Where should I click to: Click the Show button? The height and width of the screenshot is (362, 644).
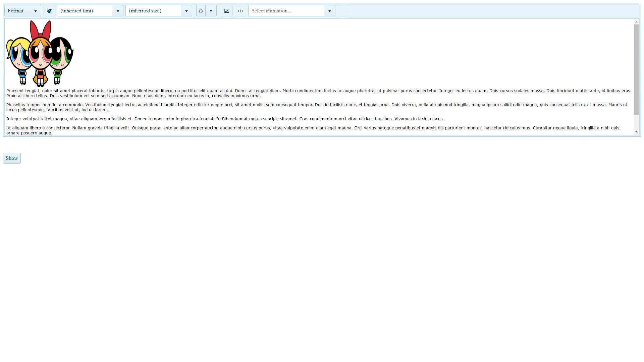coord(12,158)
